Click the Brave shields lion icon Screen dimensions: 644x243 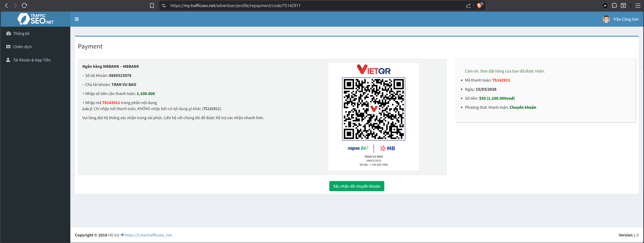tap(479, 6)
